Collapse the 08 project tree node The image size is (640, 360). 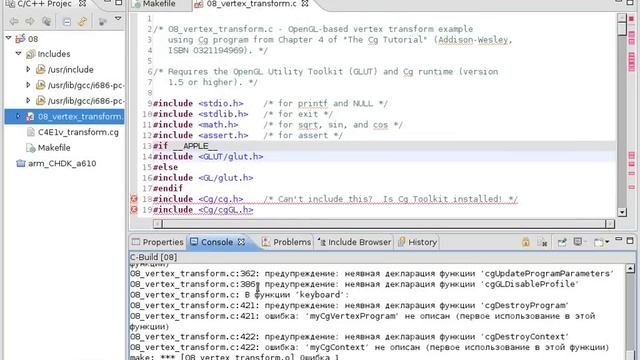coord(9,38)
